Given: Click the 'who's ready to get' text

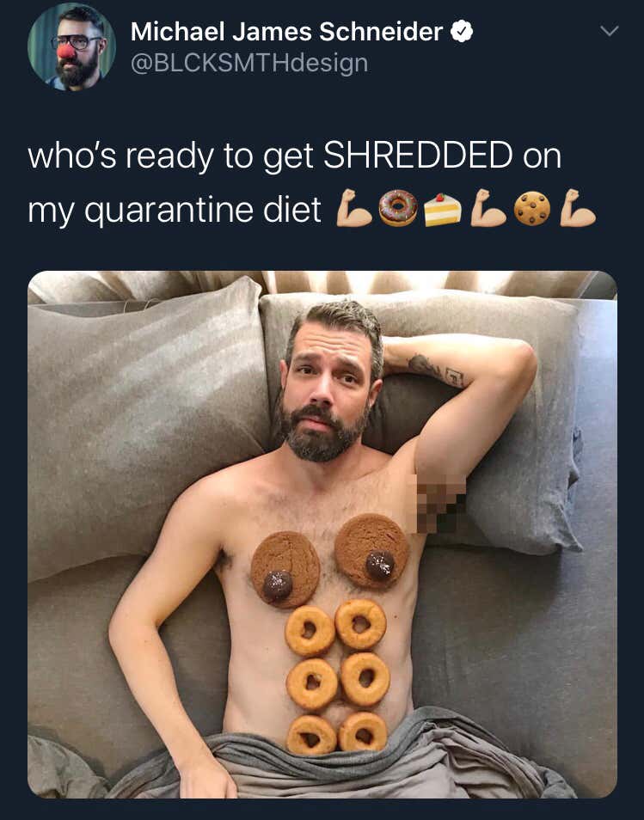Looking at the screenshot, I should click(172, 156).
